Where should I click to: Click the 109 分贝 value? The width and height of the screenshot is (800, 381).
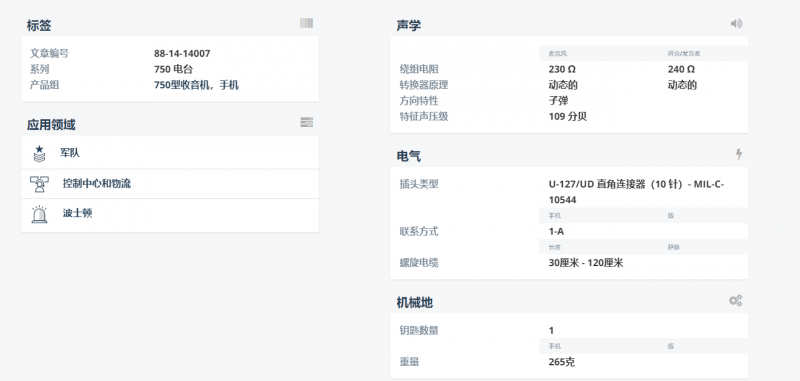(x=567, y=117)
